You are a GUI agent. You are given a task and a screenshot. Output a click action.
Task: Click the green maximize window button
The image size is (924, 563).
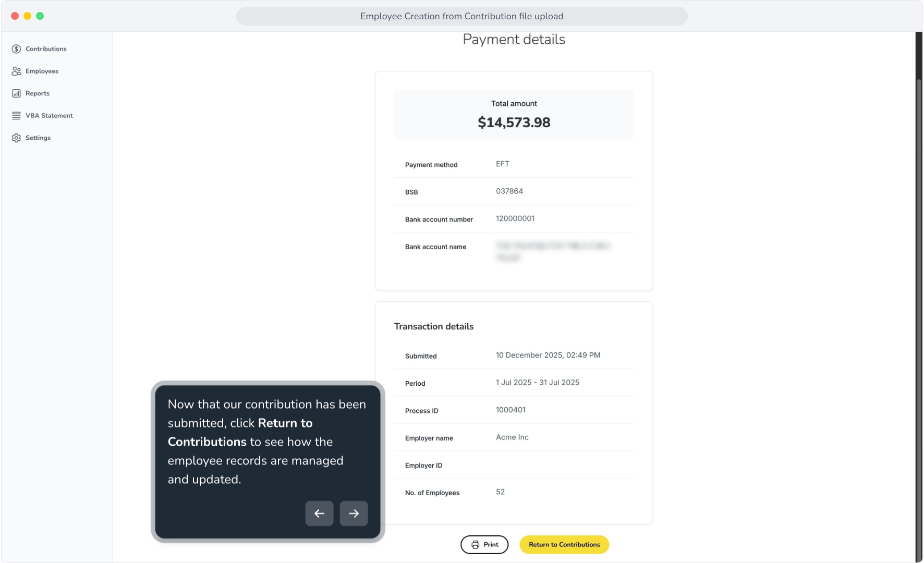(40, 16)
